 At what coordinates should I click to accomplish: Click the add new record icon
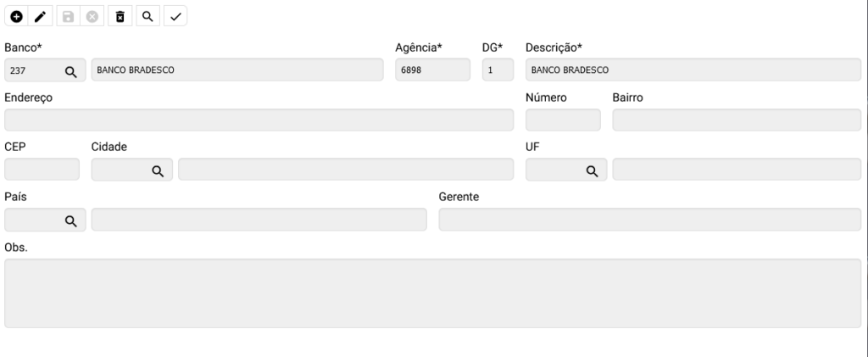[16, 16]
